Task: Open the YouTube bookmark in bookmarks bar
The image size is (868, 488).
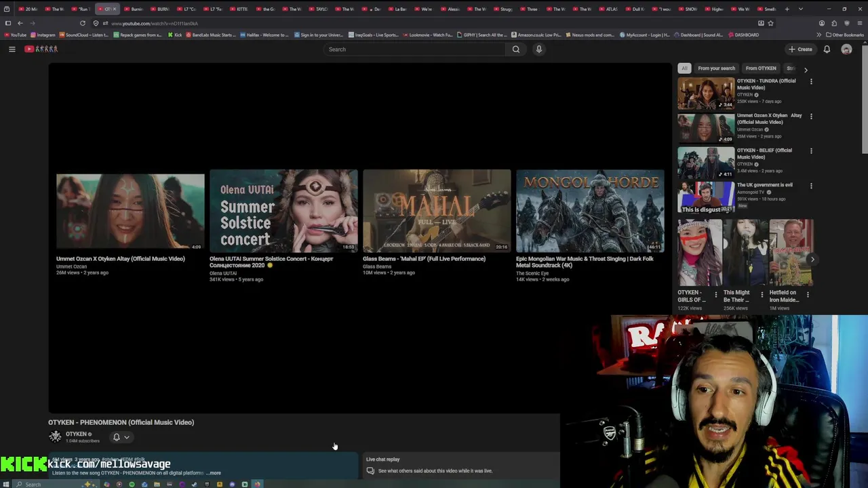Action: [15, 35]
